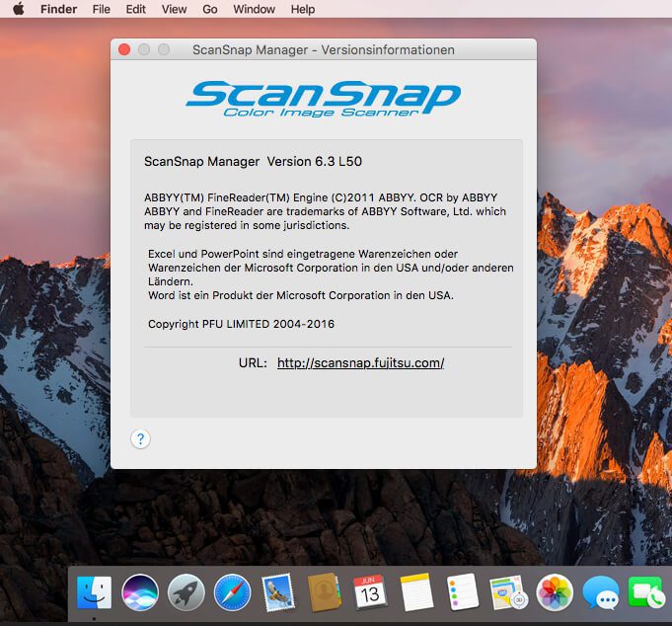Open Launchpad rocket icon in Dock
Viewport: 672px width, 626px height.
pyautogui.click(x=186, y=592)
